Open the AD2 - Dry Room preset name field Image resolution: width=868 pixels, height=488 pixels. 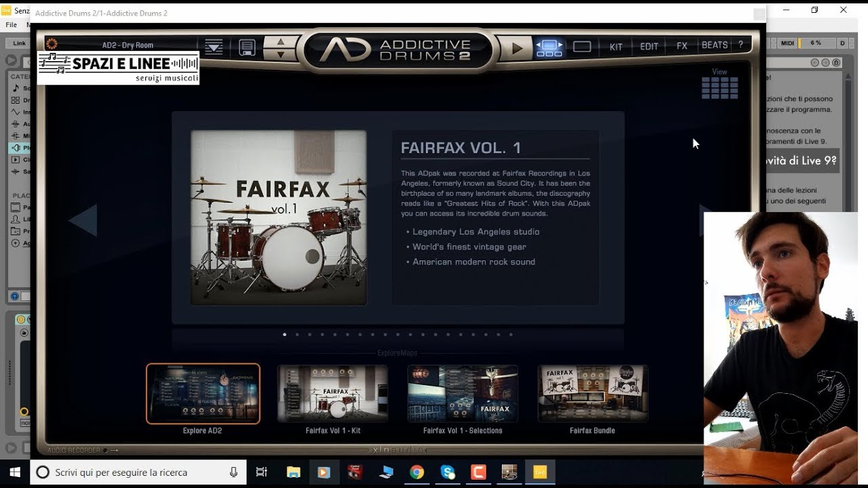[129, 45]
